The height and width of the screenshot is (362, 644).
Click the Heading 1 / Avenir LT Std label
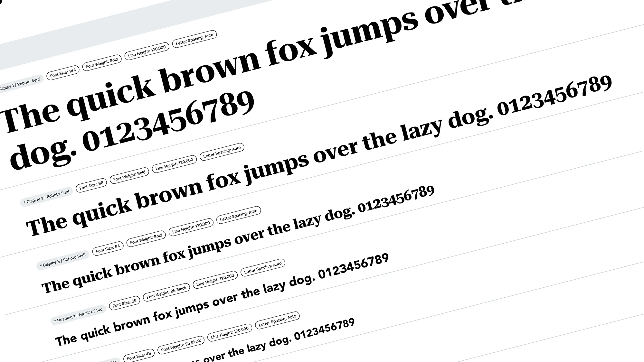[78, 315]
